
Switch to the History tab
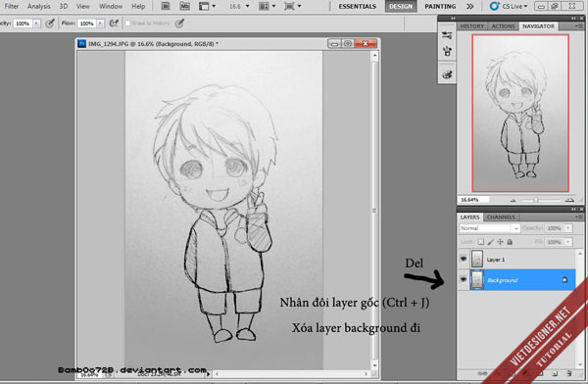pyautogui.click(x=471, y=25)
